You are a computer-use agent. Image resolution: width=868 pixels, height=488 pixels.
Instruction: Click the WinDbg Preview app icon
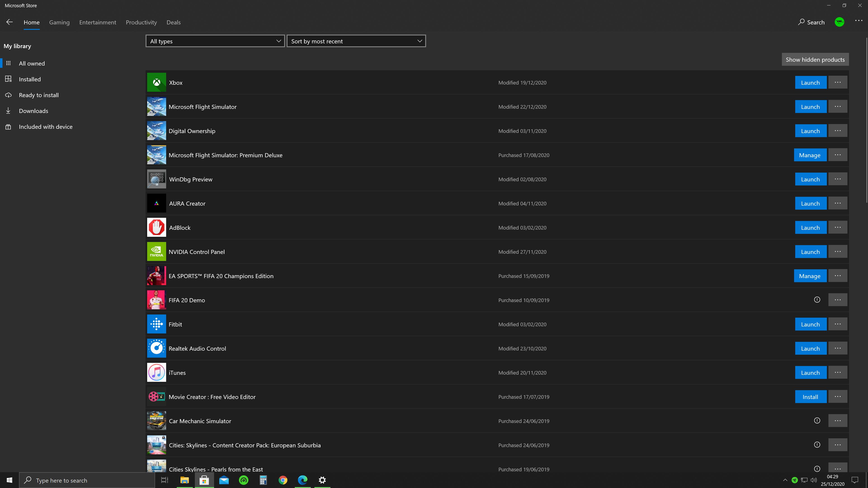coord(156,179)
